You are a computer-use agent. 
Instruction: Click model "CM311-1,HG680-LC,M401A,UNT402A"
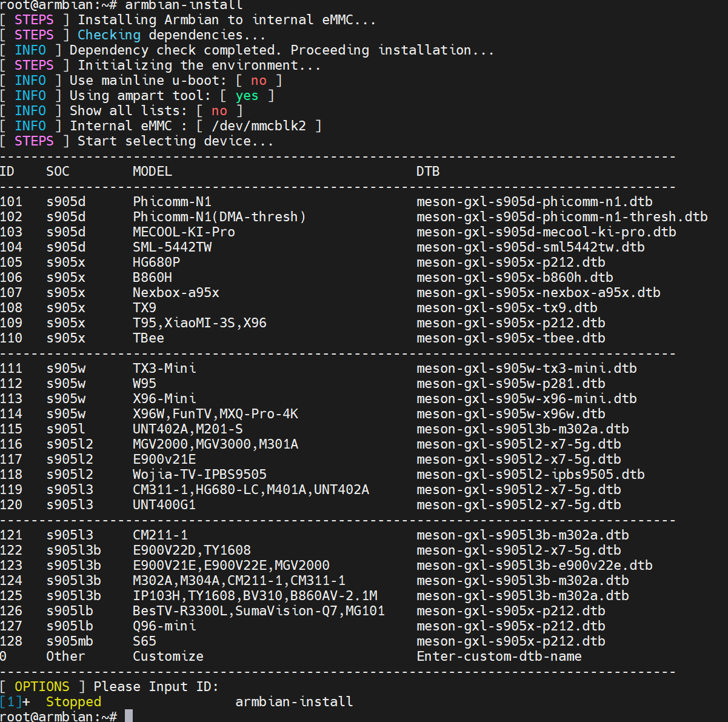[251, 490]
